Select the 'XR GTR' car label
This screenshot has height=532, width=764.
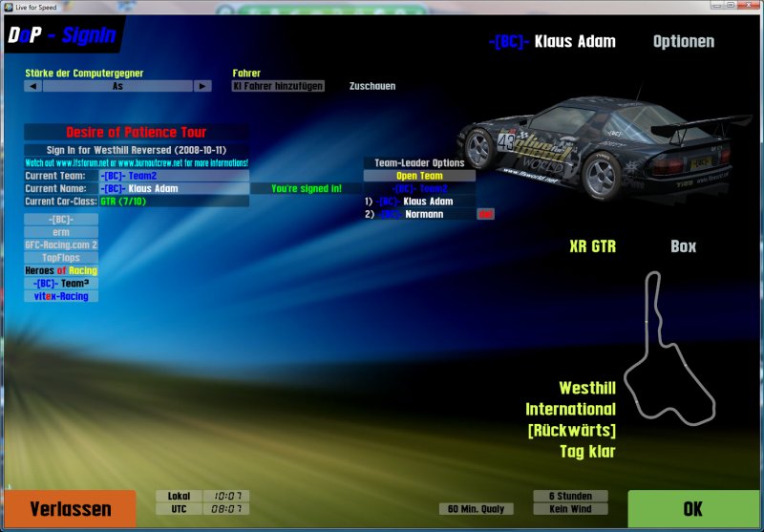point(592,246)
